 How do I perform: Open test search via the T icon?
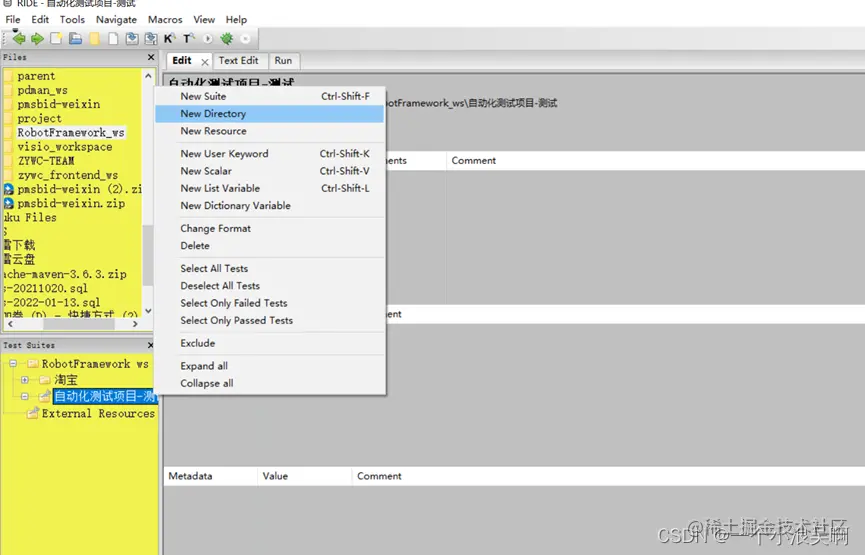point(189,39)
